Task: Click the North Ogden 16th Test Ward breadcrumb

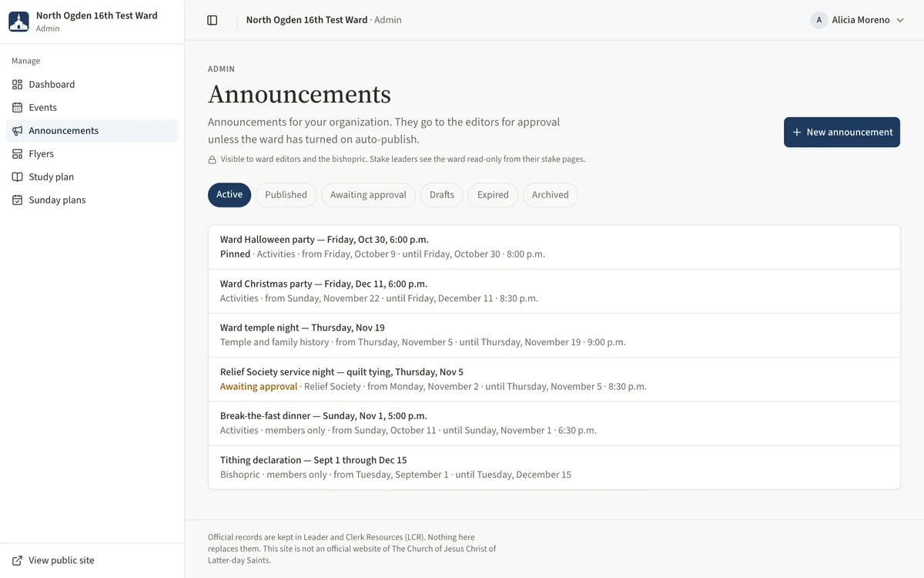Action: point(306,20)
